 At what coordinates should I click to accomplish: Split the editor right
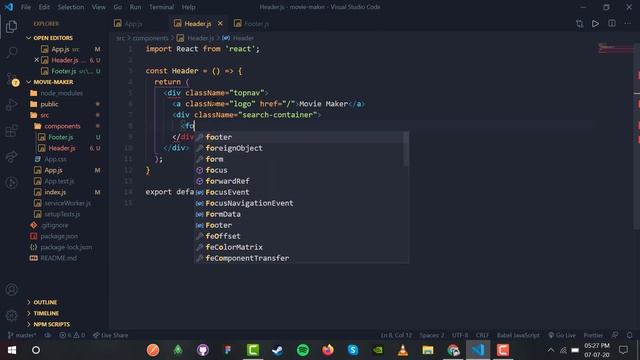tap(611, 24)
